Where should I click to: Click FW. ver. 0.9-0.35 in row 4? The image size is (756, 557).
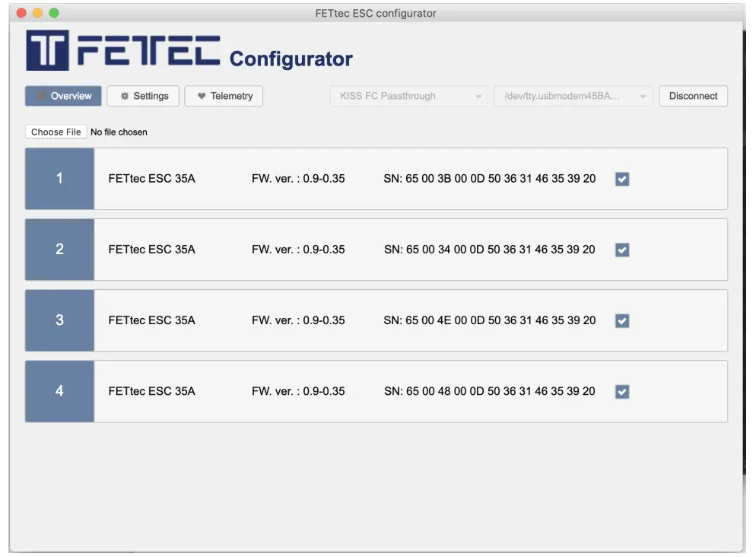pos(298,391)
